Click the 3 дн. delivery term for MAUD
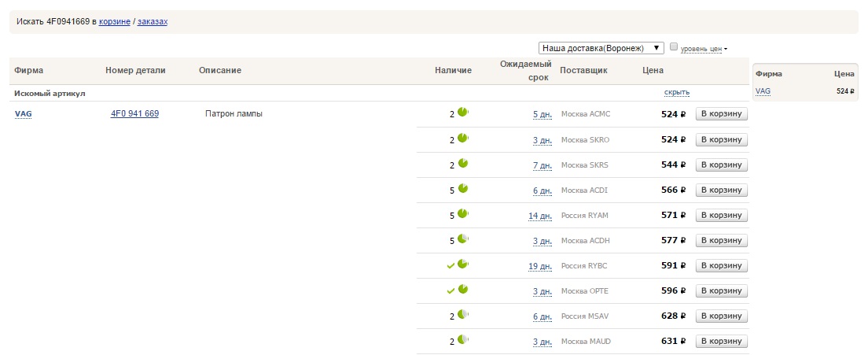This screenshot has width=868, height=355. (542, 342)
